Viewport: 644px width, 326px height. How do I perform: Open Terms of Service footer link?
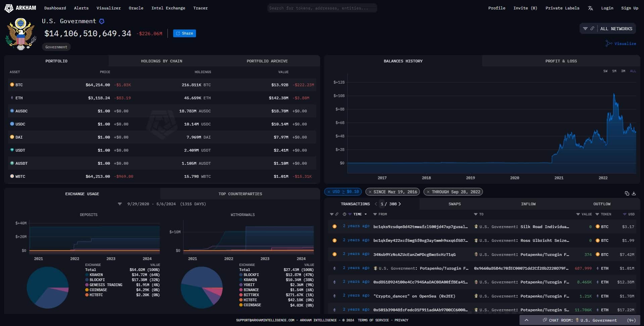pyautogui.click(x=373, y=320)
